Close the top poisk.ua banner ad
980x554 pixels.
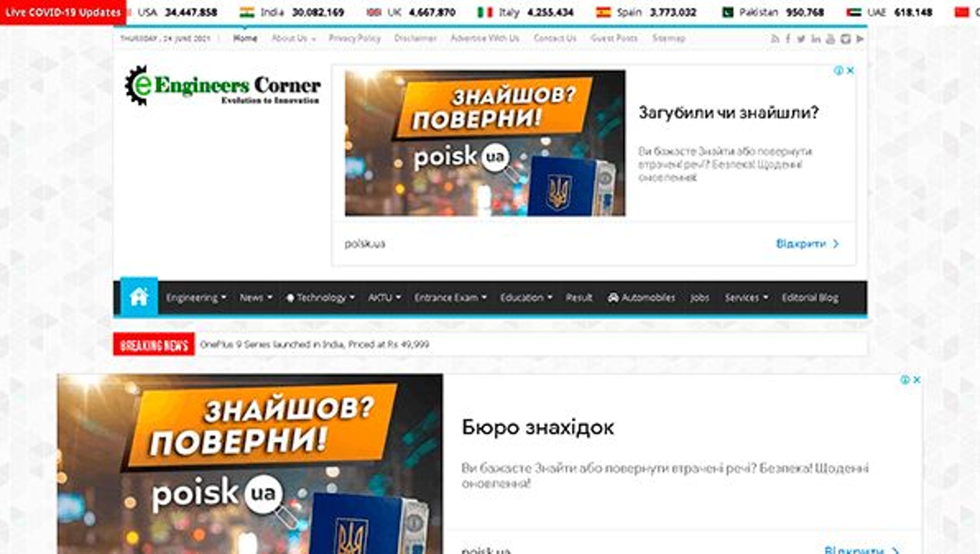851,70
